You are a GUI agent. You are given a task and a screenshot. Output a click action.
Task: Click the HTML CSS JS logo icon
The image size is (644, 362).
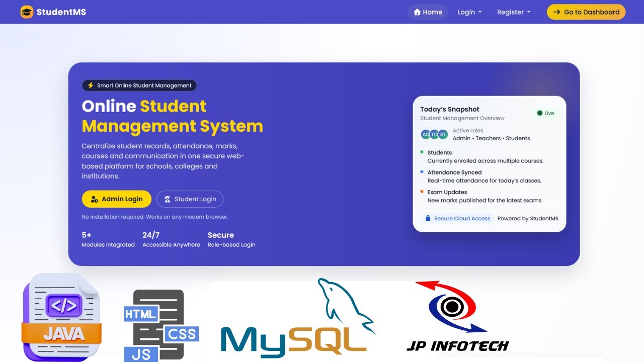[x=161, y=325]
